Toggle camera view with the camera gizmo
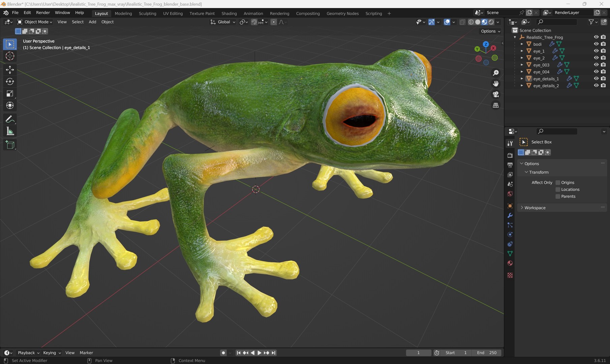610x364 pixels. pyautogui.click(x=496, y=94)
